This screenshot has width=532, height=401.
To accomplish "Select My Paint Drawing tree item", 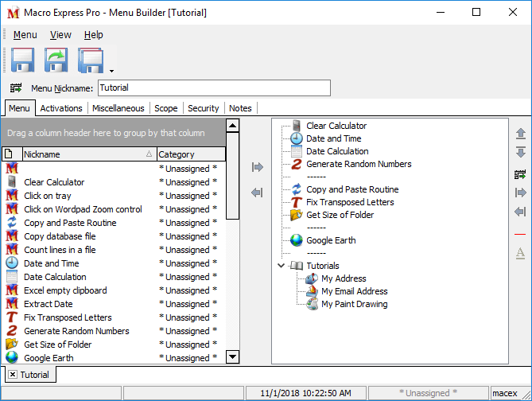I will (x=354, y=304).
